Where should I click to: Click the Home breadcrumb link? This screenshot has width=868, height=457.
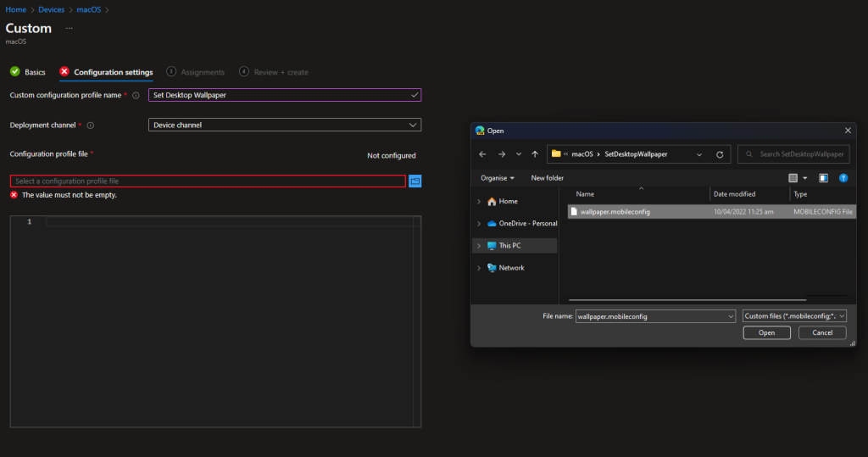15,9
